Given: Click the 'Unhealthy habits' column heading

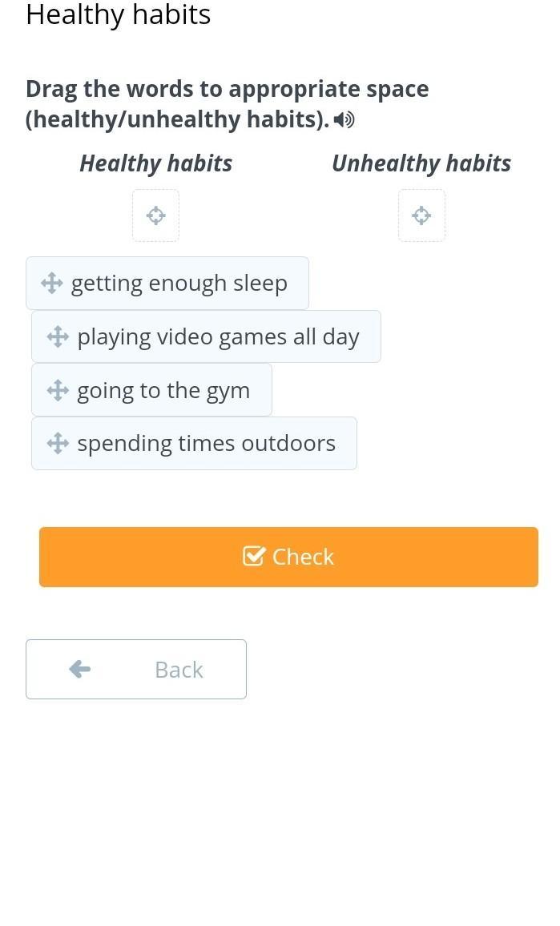Looking at the screenshot, I should pyautogui.click(x=421, y=163).
